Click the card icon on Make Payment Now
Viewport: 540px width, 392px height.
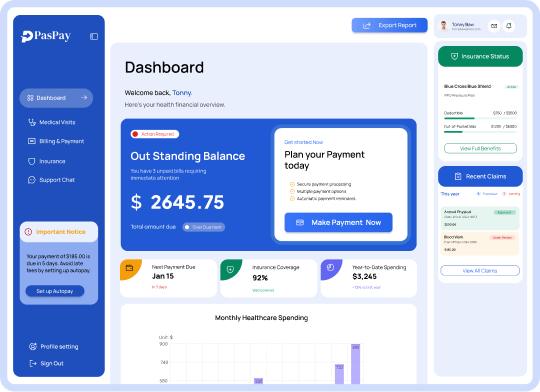pyautogui.click(x=300, y=223)
